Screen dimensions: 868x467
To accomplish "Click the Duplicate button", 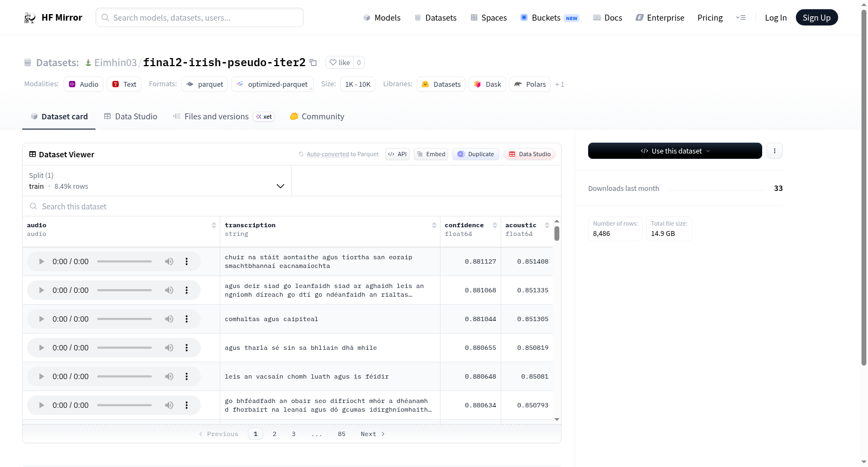I will point(476,154).
